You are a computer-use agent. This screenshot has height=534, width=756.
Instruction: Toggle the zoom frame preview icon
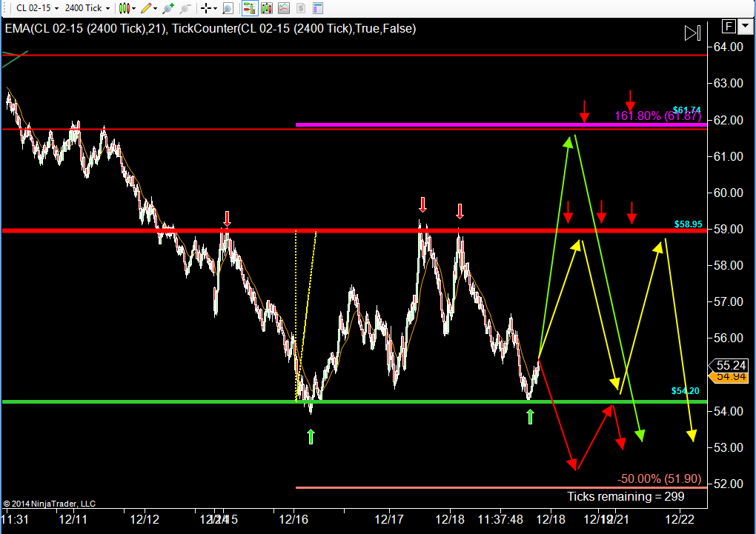(228, 8)
